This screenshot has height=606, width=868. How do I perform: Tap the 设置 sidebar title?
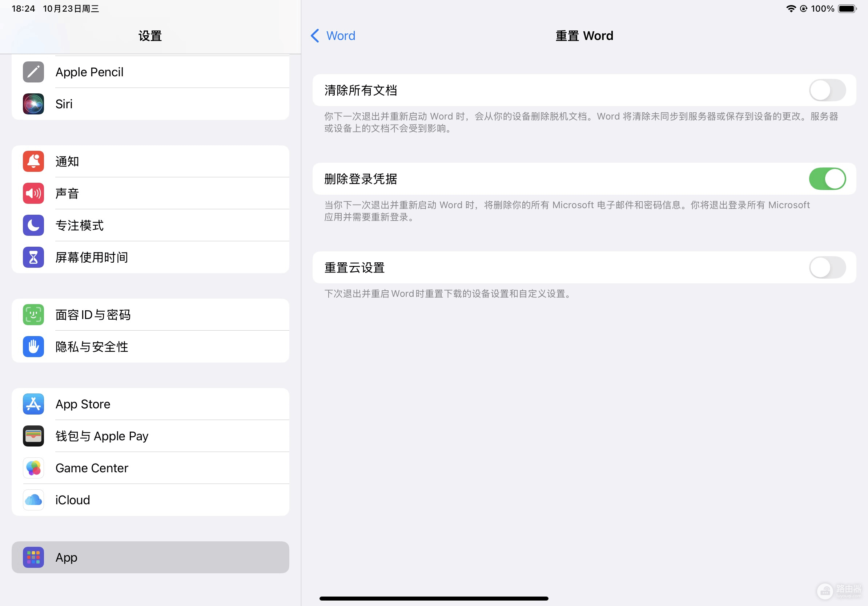tap(150, 36)
